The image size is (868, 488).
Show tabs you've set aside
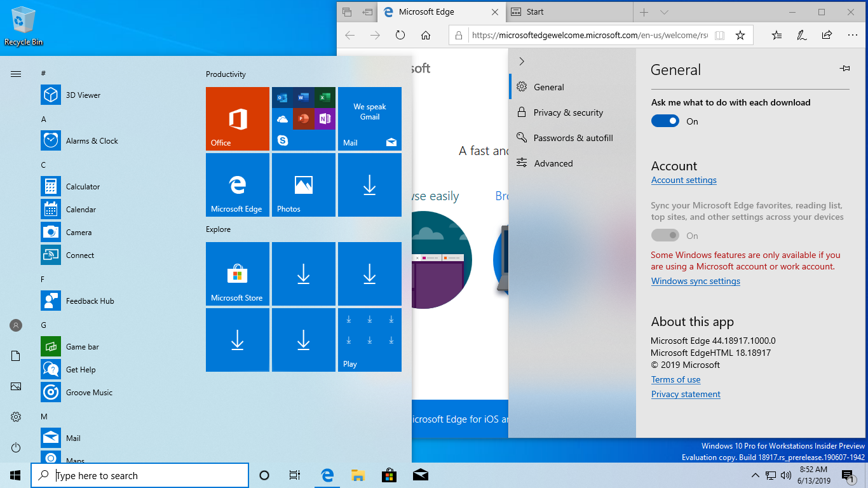[x=347, y=12]
